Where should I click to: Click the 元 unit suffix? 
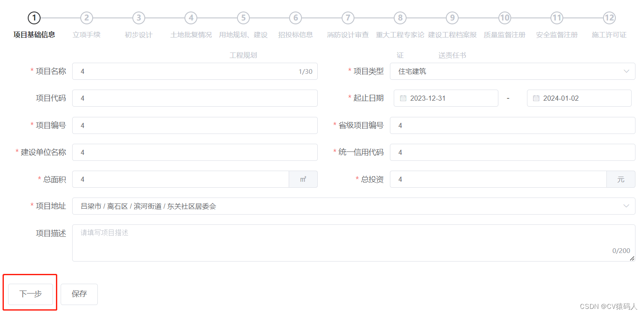tap(621, 179)
